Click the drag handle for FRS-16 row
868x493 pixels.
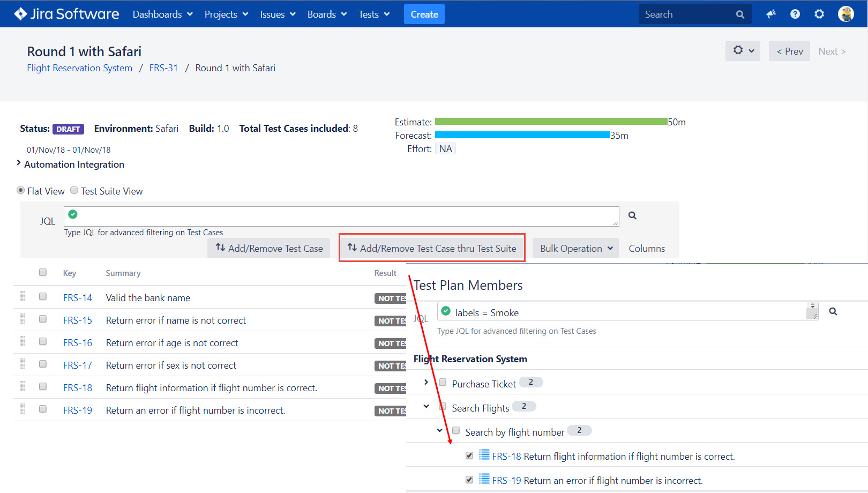22,341
